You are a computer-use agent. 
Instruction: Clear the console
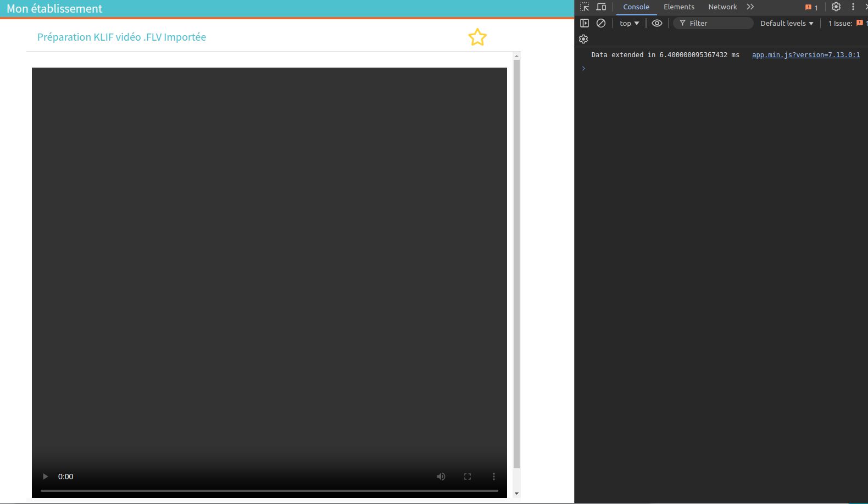tap(601, 23)
